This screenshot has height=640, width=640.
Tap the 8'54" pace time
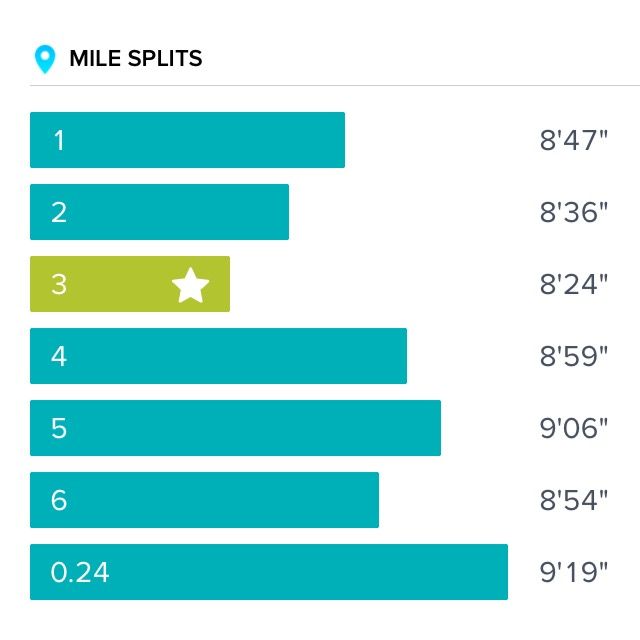(574, 500)
